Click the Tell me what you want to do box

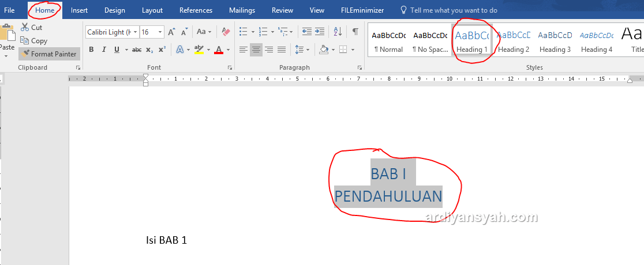453,10
